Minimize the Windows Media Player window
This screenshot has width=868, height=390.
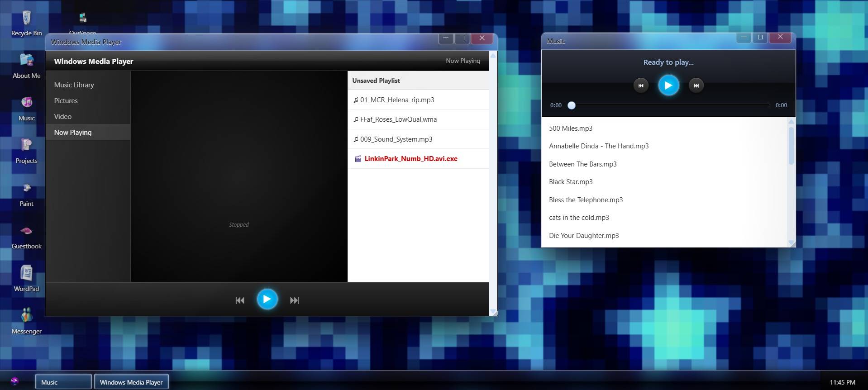tap(446, 38)
